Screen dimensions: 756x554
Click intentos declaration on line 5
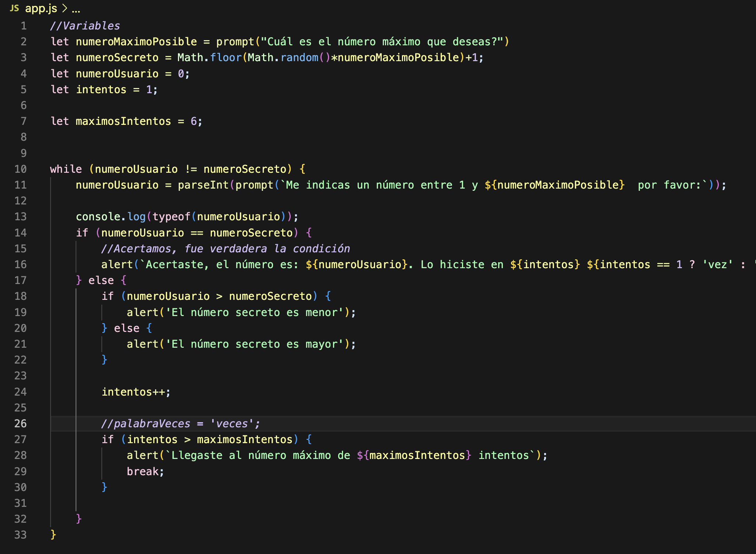point(101,90)
